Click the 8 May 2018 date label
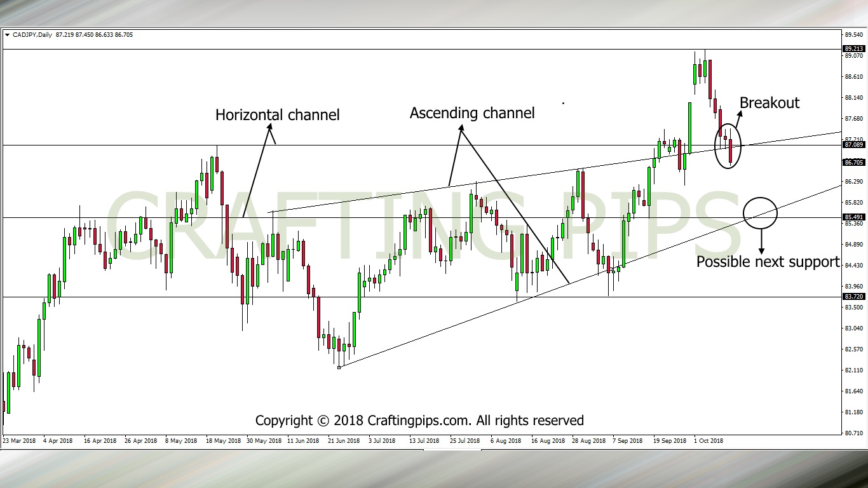 [x=181, y=440]
